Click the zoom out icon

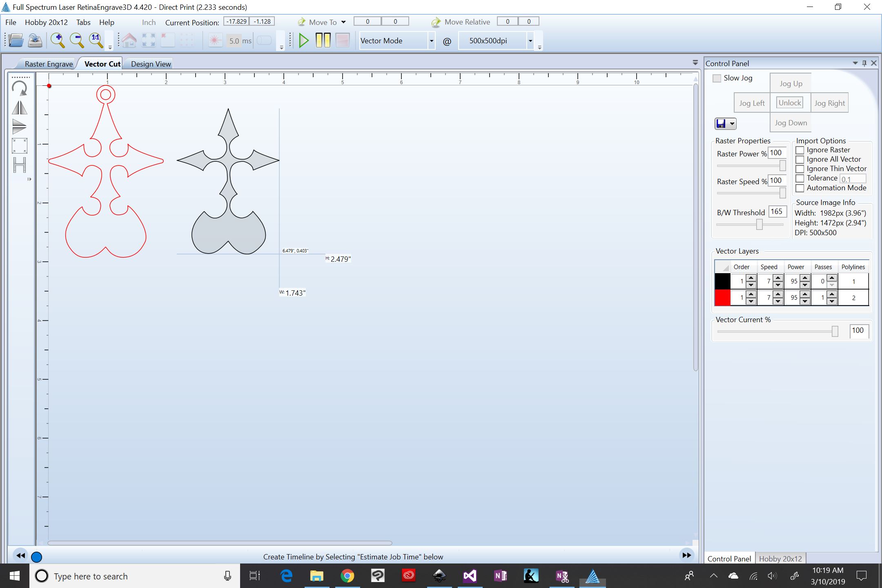[x=77, y=41]
